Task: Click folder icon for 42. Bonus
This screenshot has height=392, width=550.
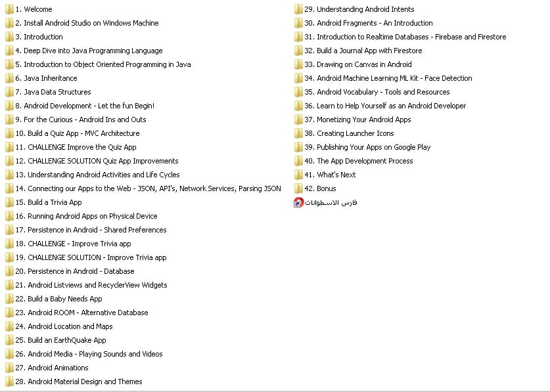Action: [298, 188]
